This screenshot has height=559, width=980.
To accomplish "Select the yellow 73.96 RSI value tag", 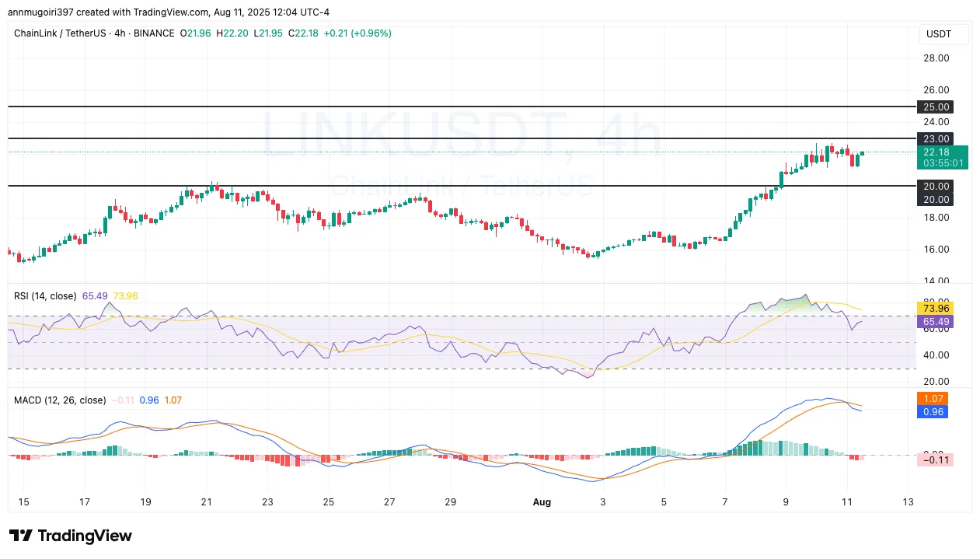I will pyautogui.click(x=935, y=309).
